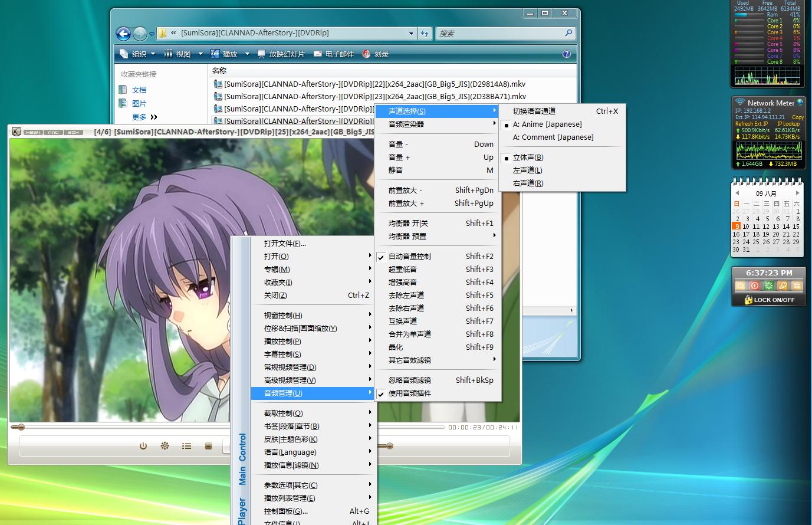Click the last orange icon in lock gadget
The width and height of the screenshot is (812, 525).
(797, 286)
